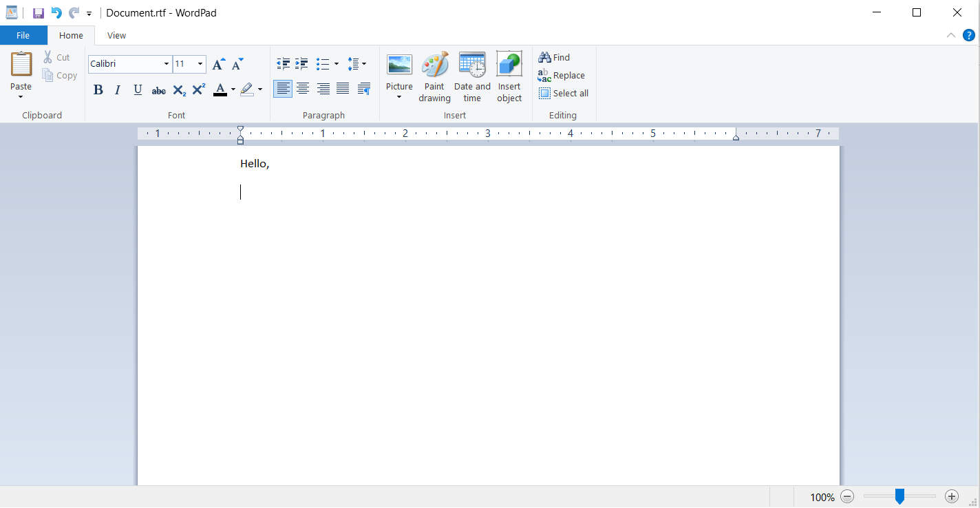
Task: Open WordPad Help question mark icon
Action: coord(968,35)
